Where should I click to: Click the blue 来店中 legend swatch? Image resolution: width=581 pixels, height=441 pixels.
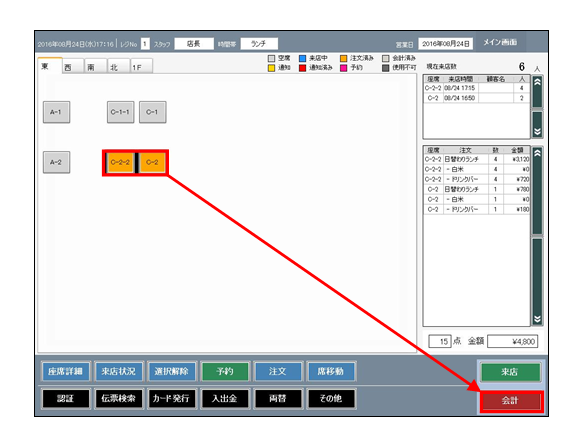[303, 59]
